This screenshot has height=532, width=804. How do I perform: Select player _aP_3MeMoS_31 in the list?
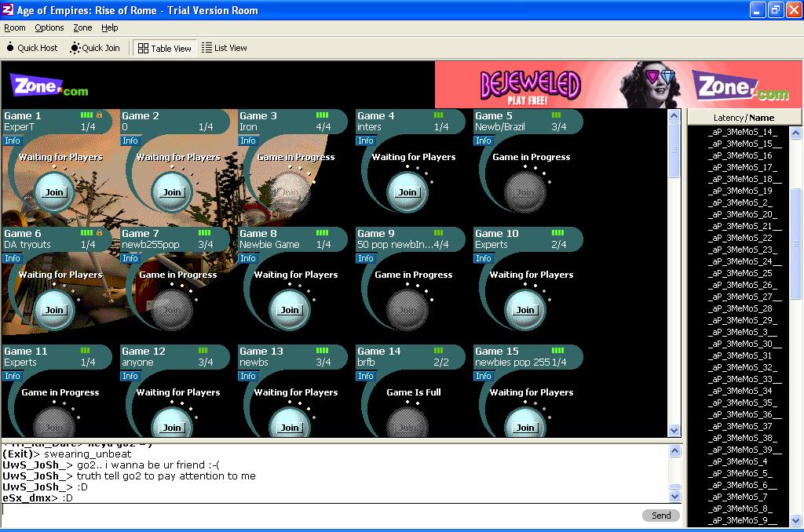pos(738,355)
